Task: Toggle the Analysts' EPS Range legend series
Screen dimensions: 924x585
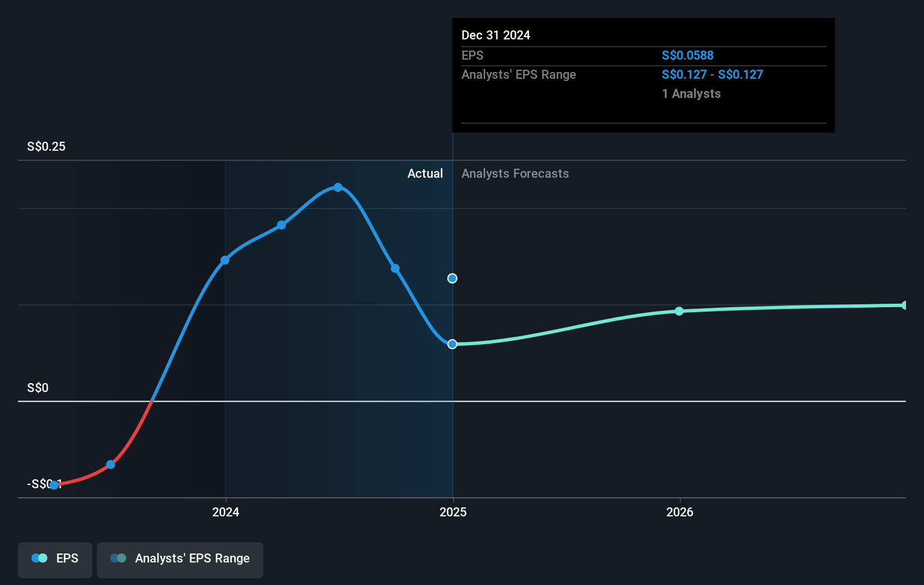Action: point(180,560)
